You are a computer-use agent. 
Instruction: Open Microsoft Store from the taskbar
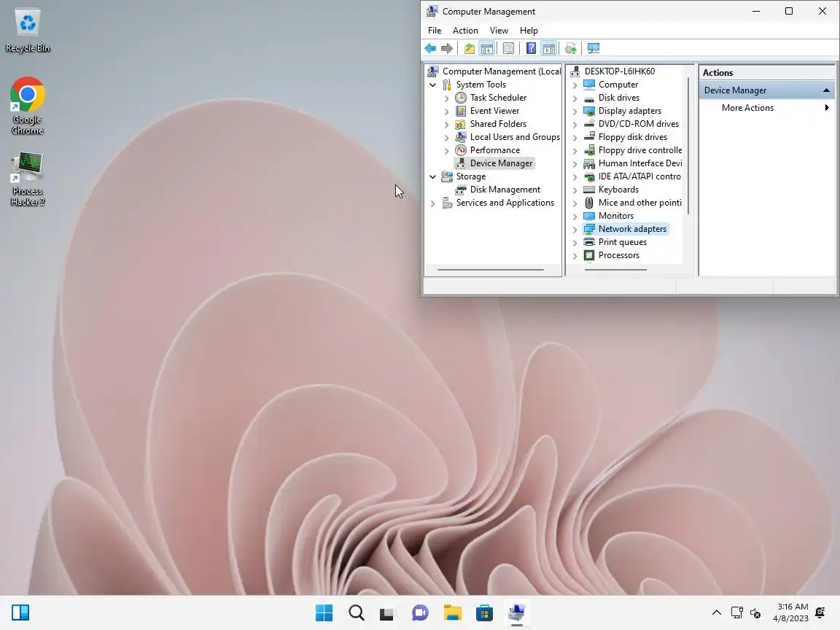tap(484, 612)
